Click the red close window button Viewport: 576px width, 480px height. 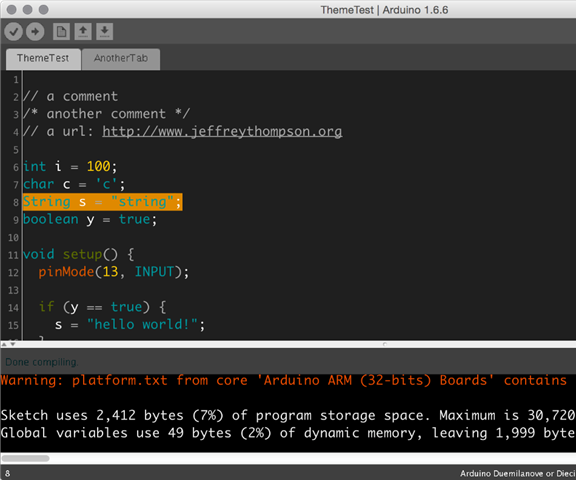pyautogui.click(x=11, y=10)
